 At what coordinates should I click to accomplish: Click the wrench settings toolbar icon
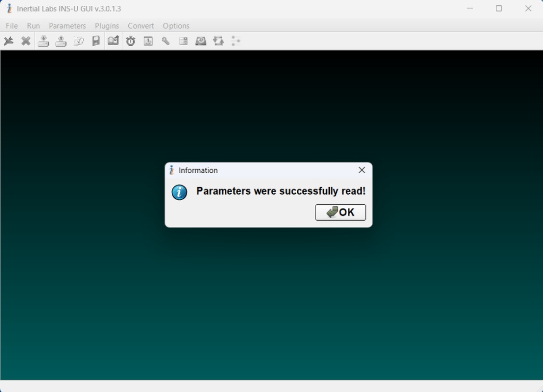165,41
